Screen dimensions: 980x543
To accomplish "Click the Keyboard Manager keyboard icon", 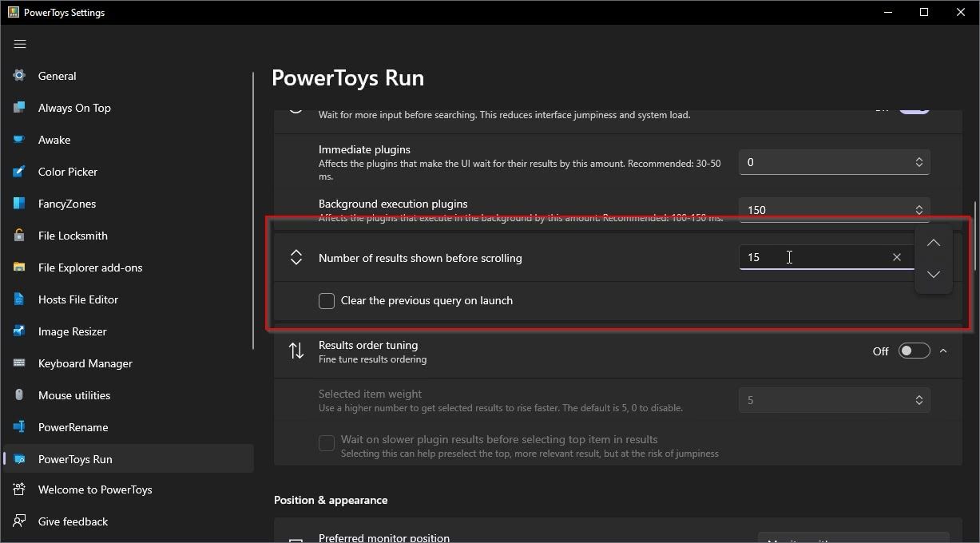I will 19,363.
